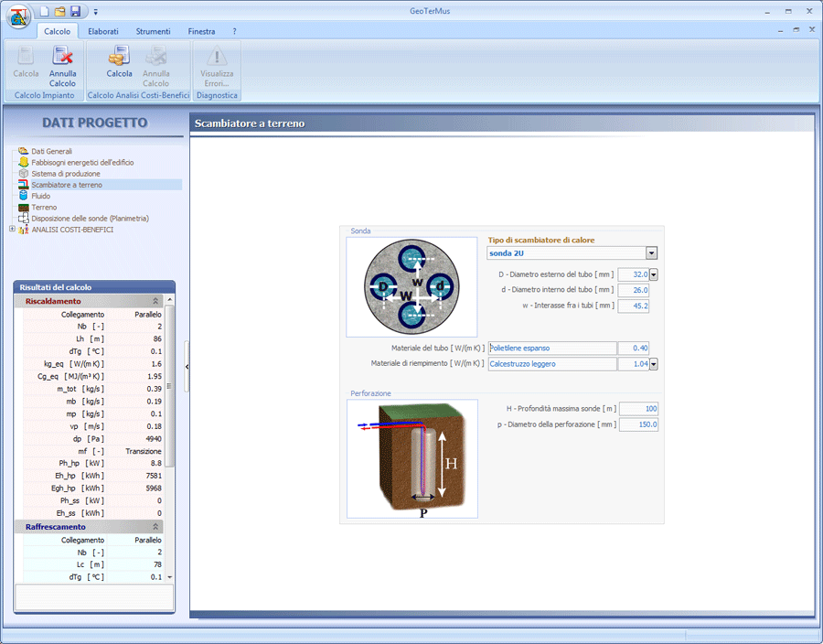Select the Fluido item in the project tree
The image size is (823, 644).
pos(41,196)
